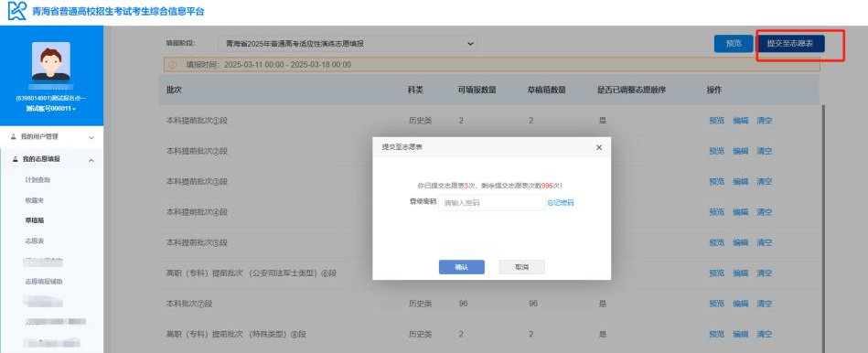The height and width of the screenshot is (353, 868).
Task: Click the info icon beside 填报时间
Action: pyautogui.click(x=172, y=65)
